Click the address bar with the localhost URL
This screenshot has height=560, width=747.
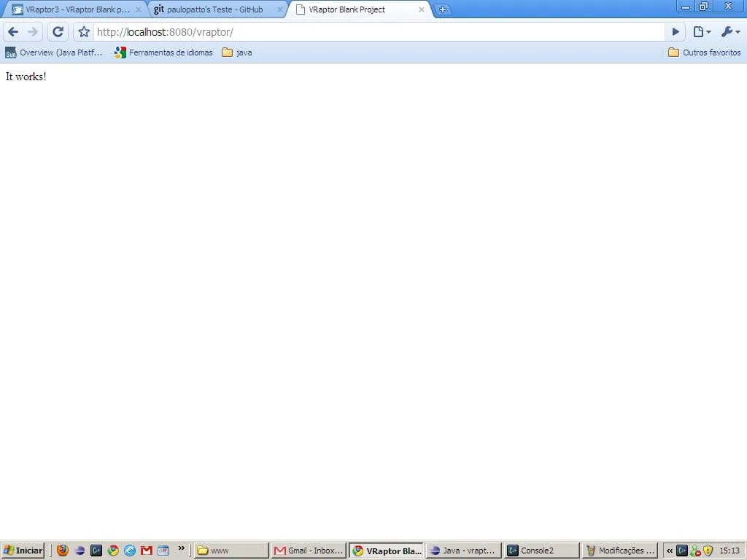click(x=379, y=32)
